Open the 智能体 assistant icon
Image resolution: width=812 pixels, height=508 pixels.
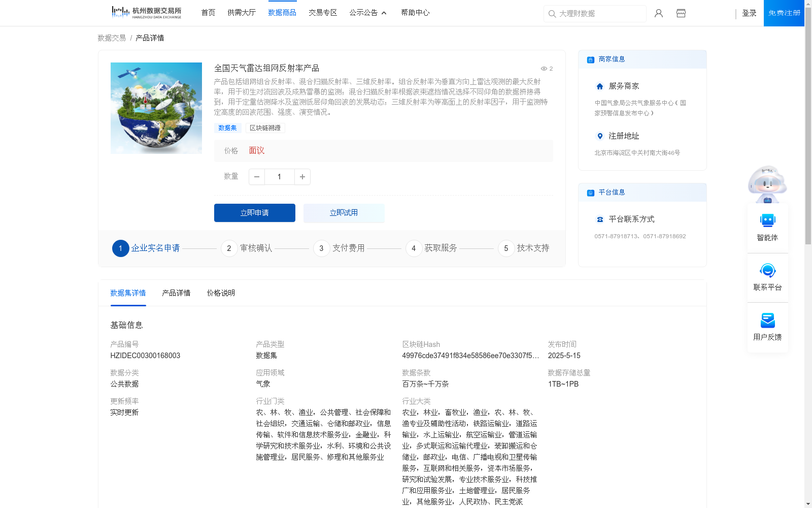click(767, 220)
